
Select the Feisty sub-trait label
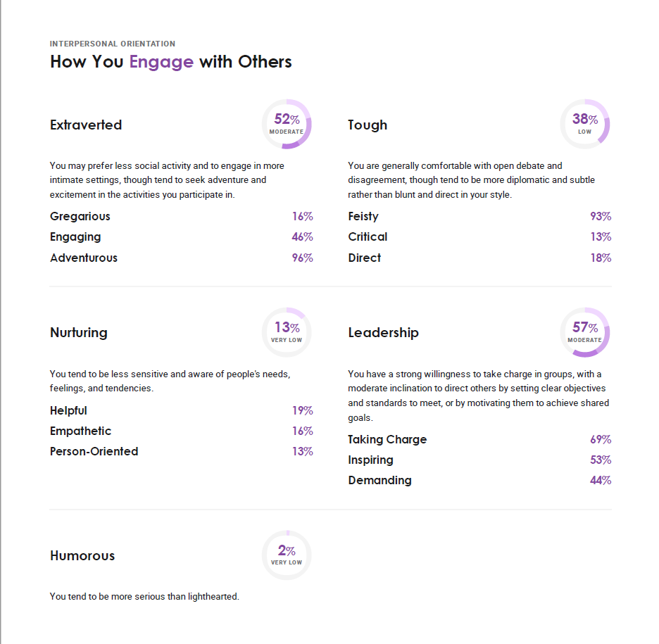pyautogui.click(x=363, y=217)
